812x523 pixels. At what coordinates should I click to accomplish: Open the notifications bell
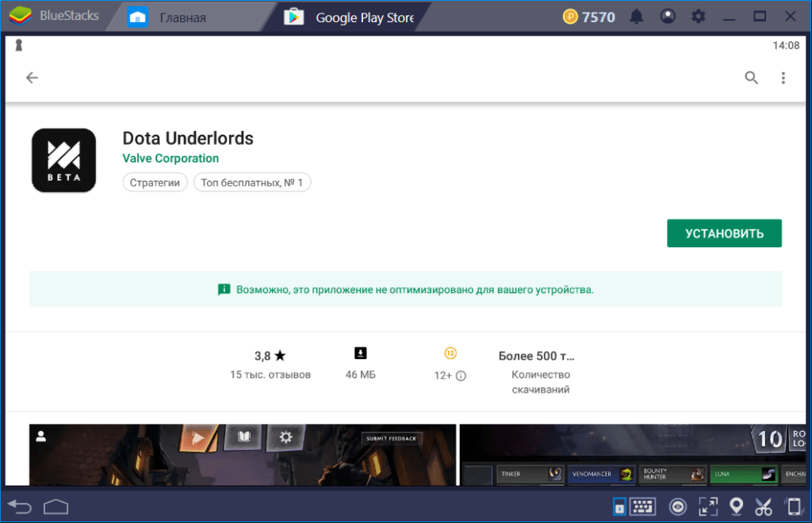[637, 17]
